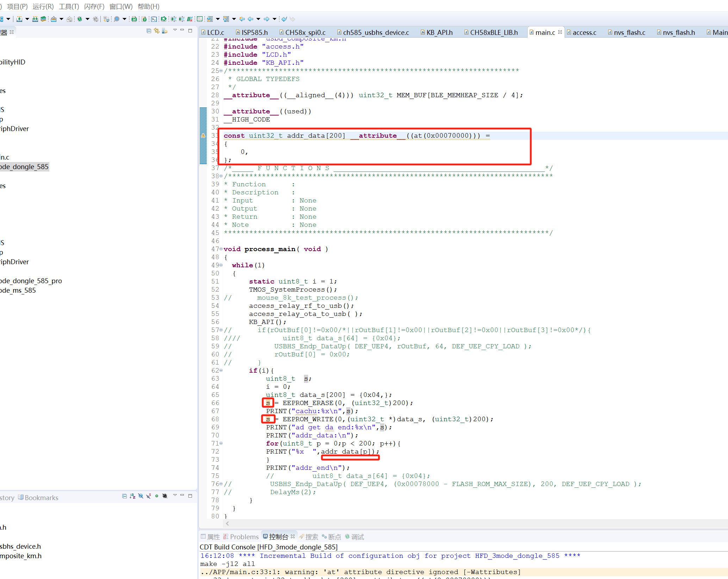Click the last edit location arrow icon

242,19
